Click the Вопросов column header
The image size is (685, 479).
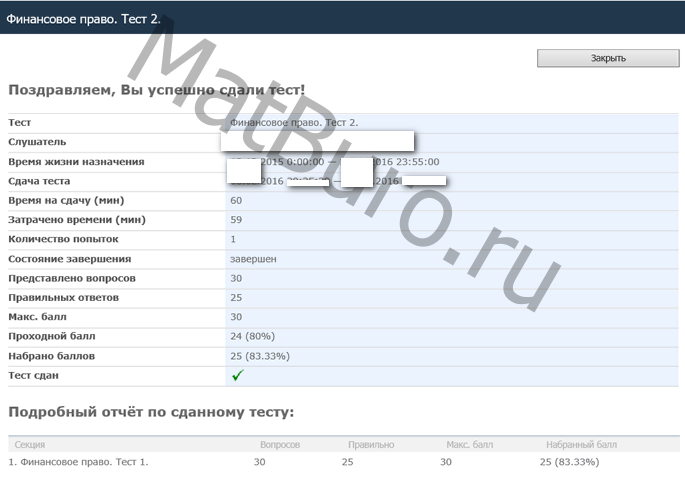[x=279, y=444]
